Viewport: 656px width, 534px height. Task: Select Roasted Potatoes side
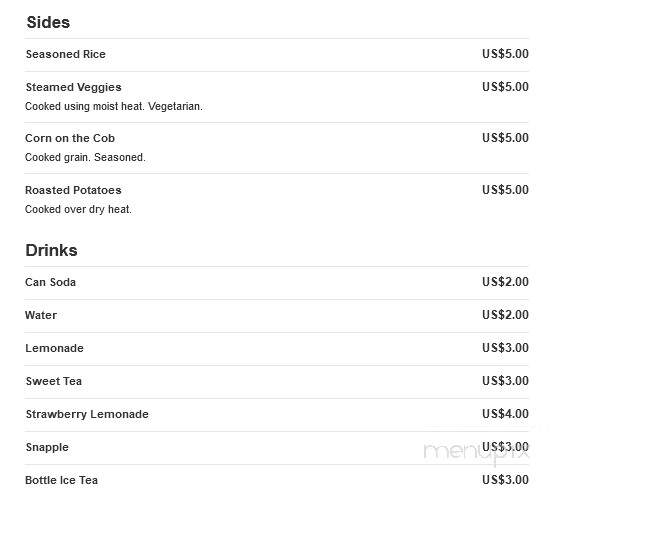click(73, 190)
